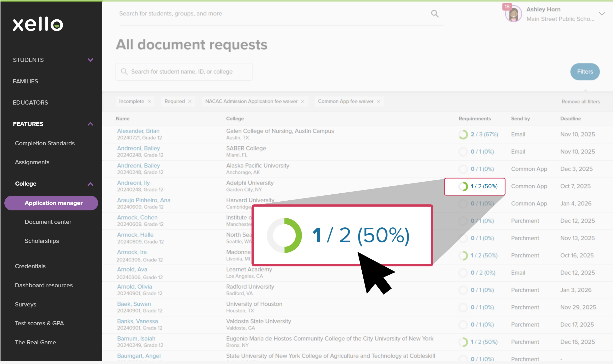Select Application manager

[51, 203]
